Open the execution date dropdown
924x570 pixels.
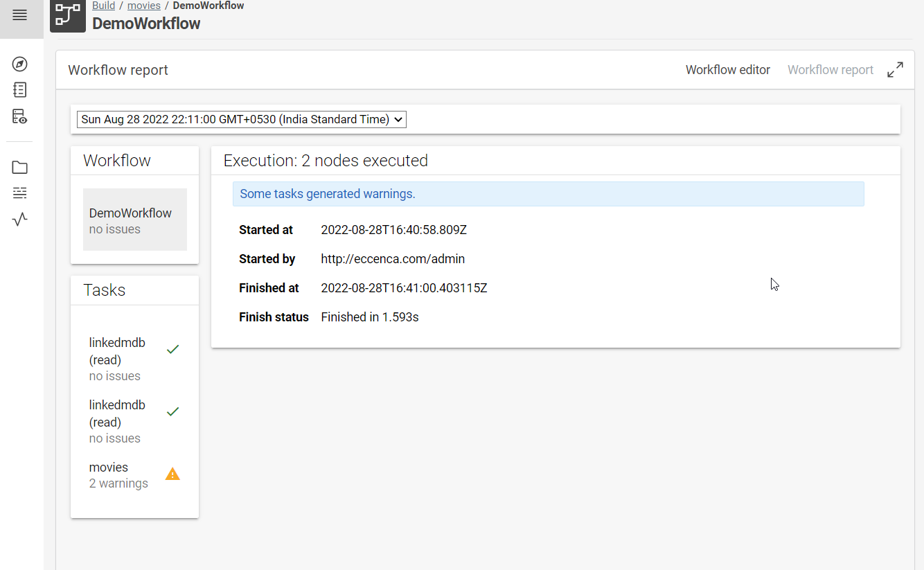pyautogui.click(x=240, y=119)
